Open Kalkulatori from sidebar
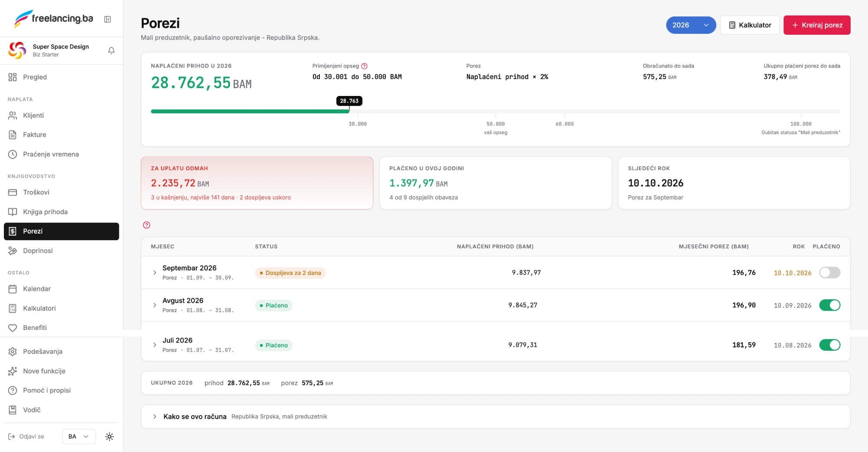Image resolution: width=868 pixels, height=452 pixels. coord(61,308)
